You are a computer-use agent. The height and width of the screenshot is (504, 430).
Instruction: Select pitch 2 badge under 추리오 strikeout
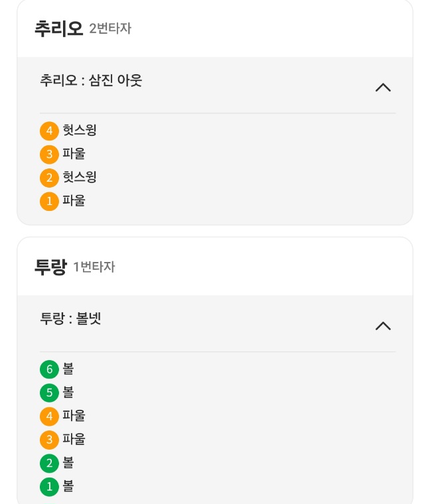pyautogui.click(x=49, y=178)
